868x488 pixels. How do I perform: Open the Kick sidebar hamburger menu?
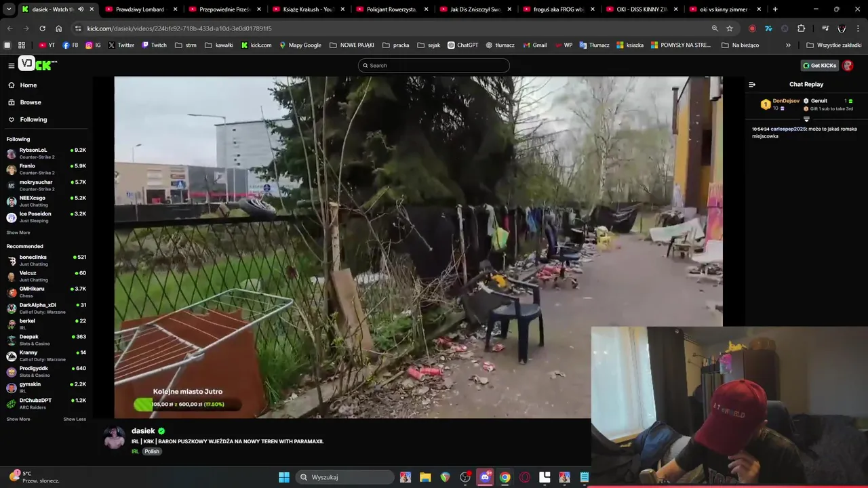(12, 65)
